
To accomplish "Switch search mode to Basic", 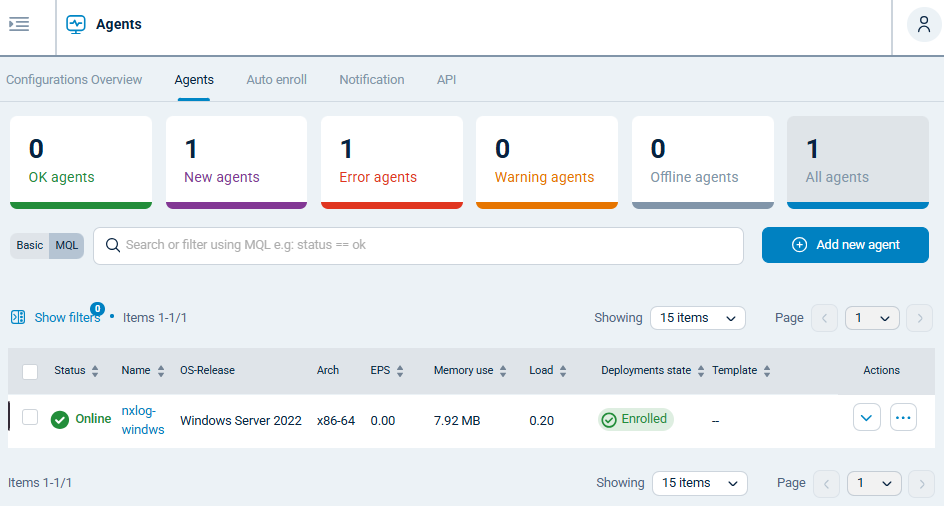I will click(30, 246).
